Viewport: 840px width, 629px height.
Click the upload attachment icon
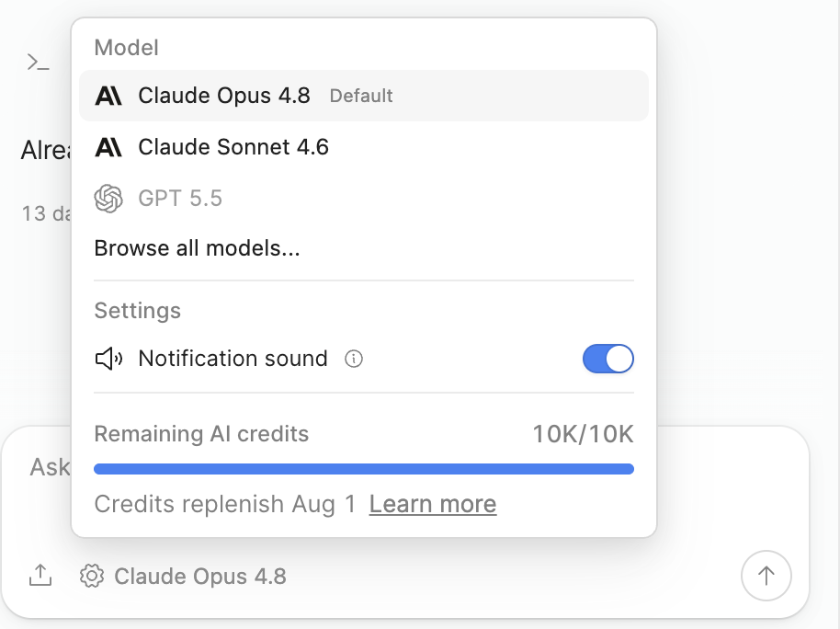40,576
